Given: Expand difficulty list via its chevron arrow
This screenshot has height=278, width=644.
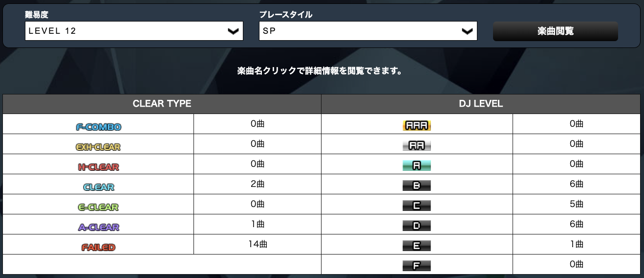Looking at the screenshot, I should [x=234, y=31].
